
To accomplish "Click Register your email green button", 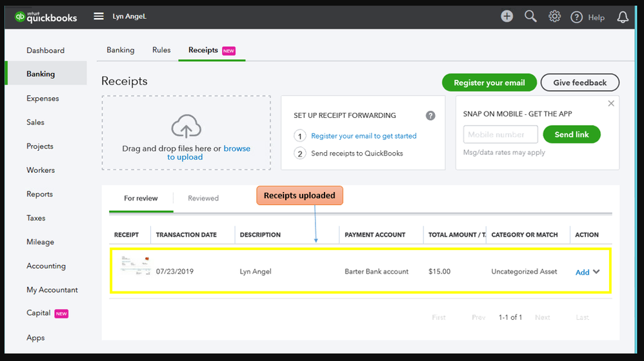I will 489,83.
